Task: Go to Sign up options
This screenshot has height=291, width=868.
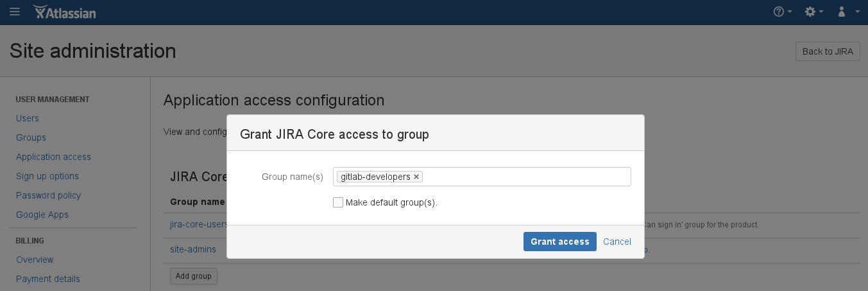Action: [x=47, y=176]
